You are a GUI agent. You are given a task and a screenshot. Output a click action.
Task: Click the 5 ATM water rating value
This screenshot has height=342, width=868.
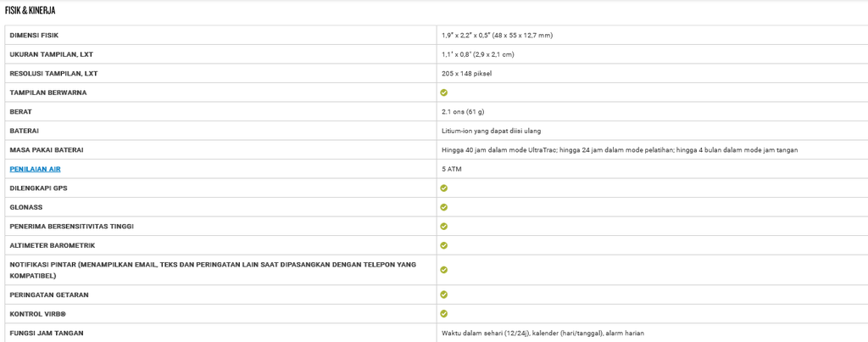point(451,169)
